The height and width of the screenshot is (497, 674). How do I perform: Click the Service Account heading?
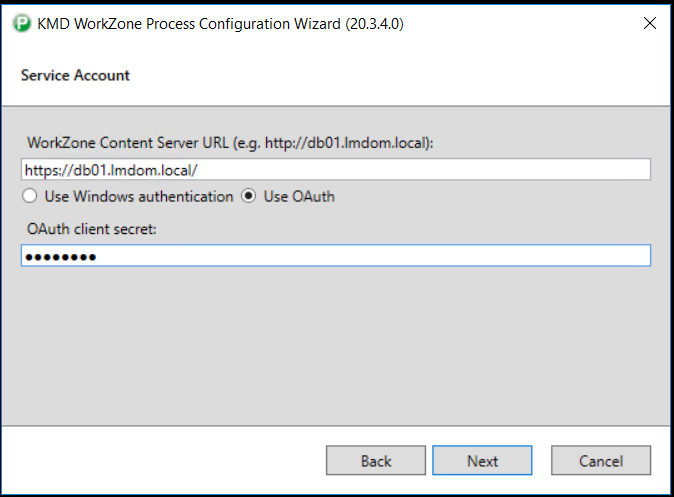click(75, 75)
